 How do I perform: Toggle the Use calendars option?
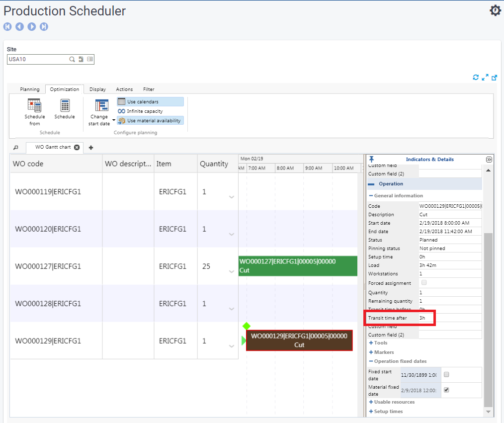click(x=150, y=102)
